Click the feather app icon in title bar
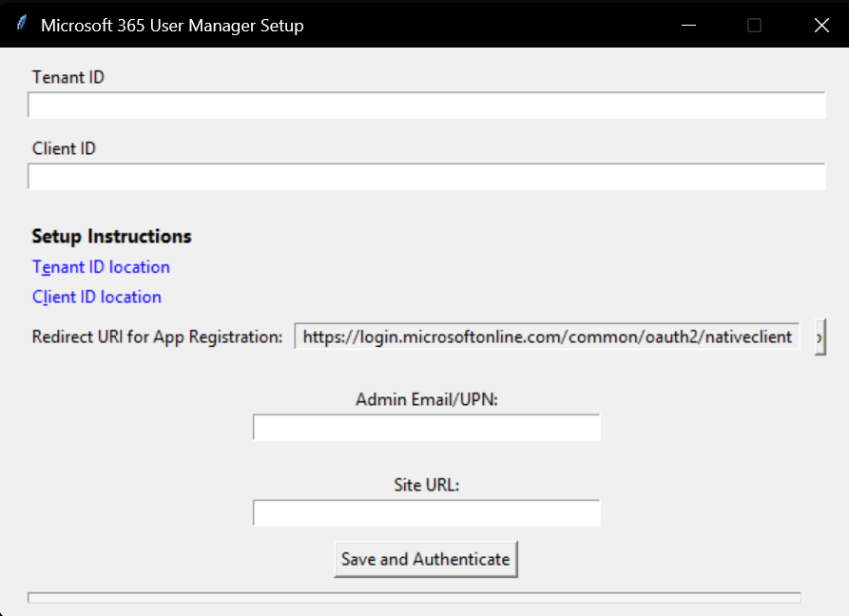Viewport: 849px width, 616px height. 22,23
